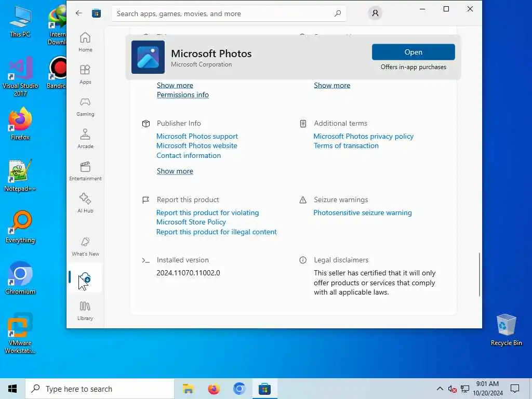Image resolution: width=532 pixels, height=399 pixels.
Task: Click the search magnifier icon
Action: 337,14
